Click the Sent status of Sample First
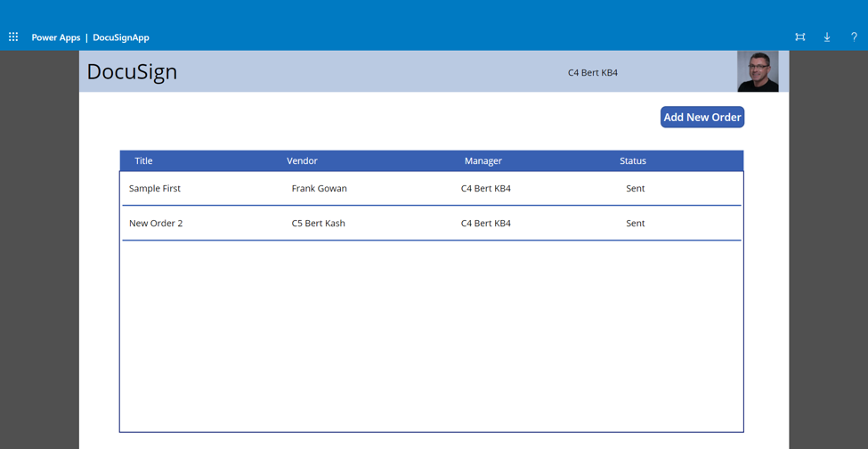This screenshot has height=449, width=868. click(x=635, y=189)
